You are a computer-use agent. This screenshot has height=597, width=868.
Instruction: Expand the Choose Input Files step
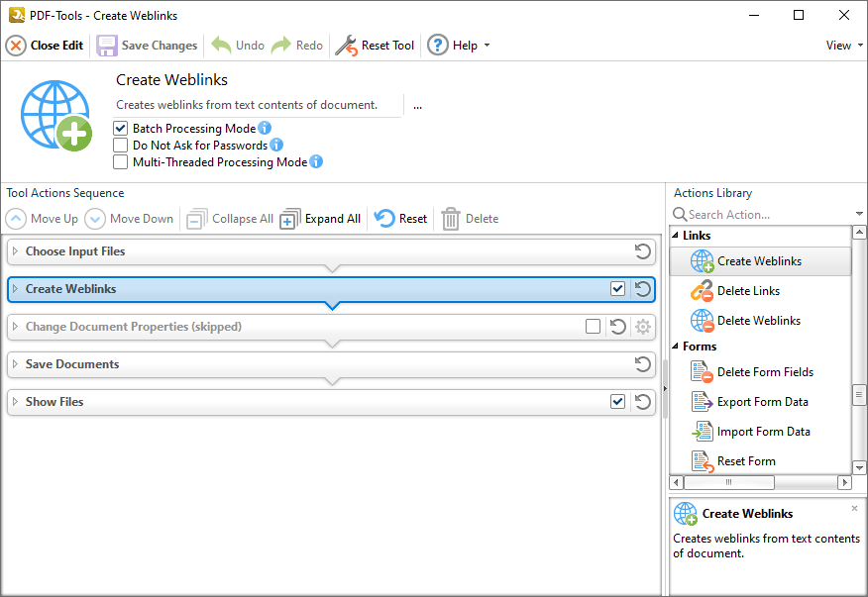16,251
